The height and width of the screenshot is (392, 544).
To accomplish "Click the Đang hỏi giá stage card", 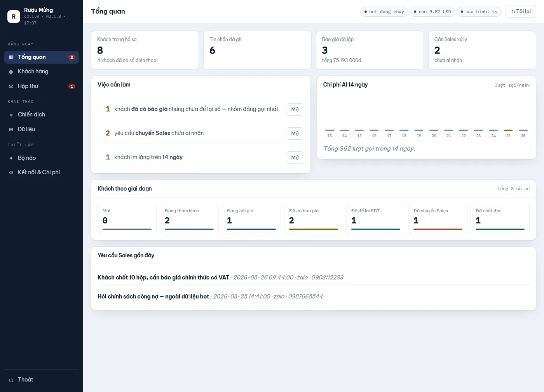I will coord(251,219).
